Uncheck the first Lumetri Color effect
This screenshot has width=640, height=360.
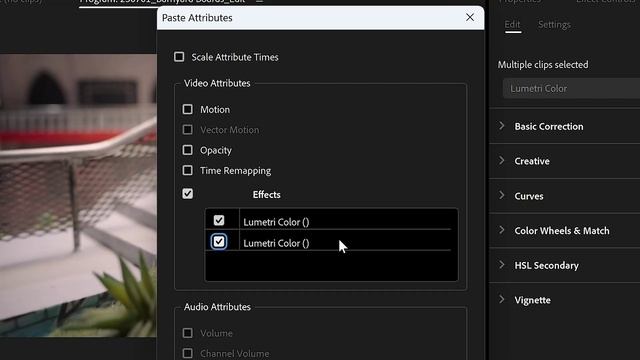pyautogui.click(x=219, y=221)
